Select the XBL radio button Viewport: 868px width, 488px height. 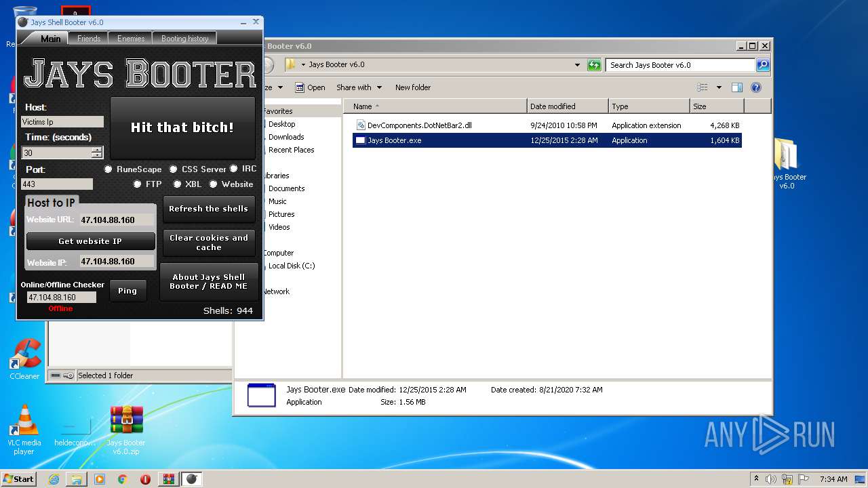pyautogui.click(x=177, y=184)
